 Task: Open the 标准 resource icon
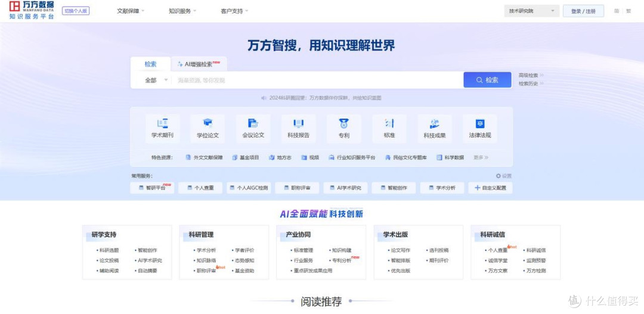[x=389, y=123]
